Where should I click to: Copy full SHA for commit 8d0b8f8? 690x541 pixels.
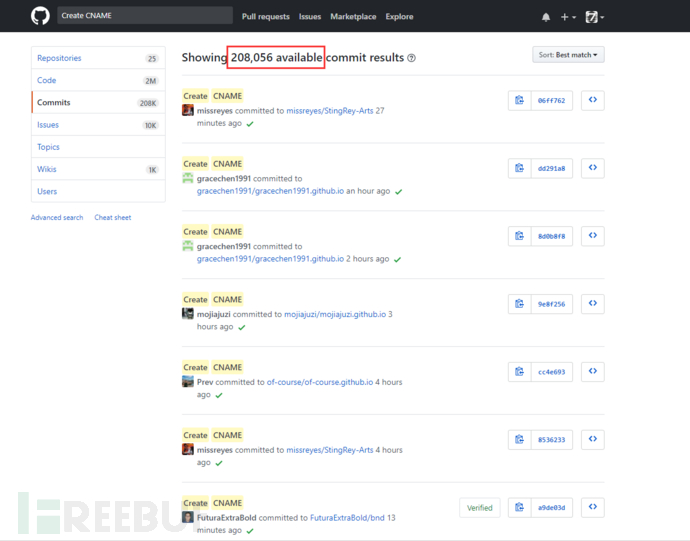(x=520, y=236)
